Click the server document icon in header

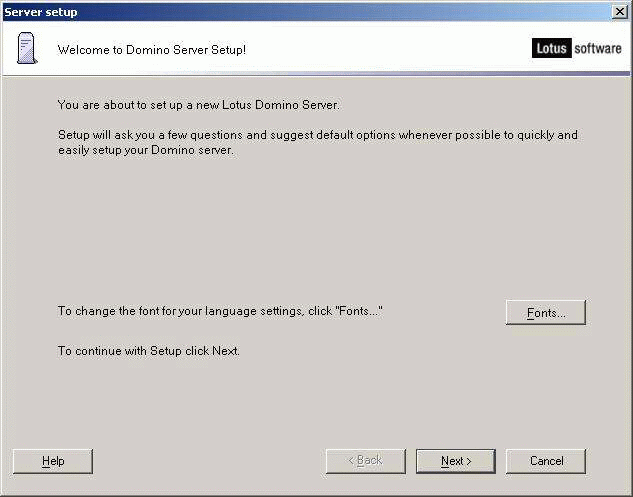point(27,48)
